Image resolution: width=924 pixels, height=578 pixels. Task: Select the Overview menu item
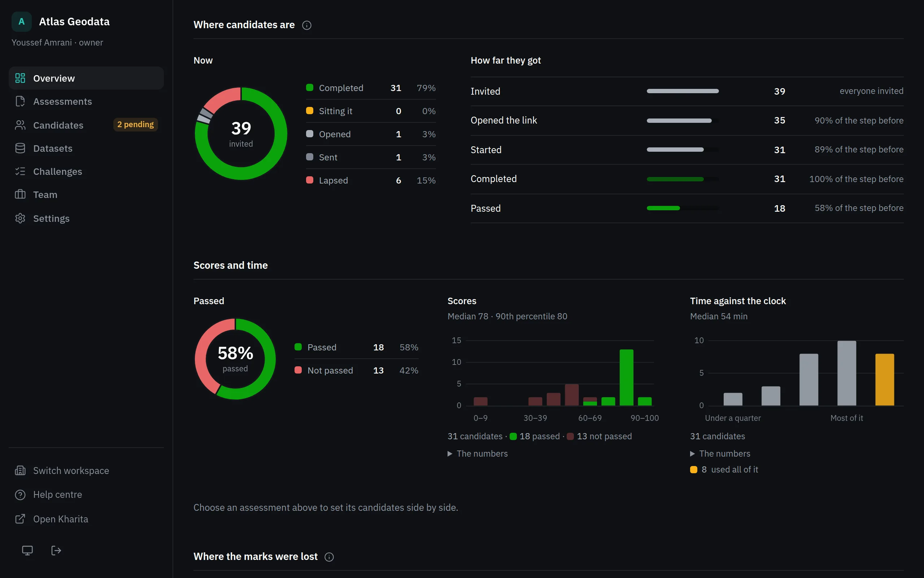coord(86,78)
